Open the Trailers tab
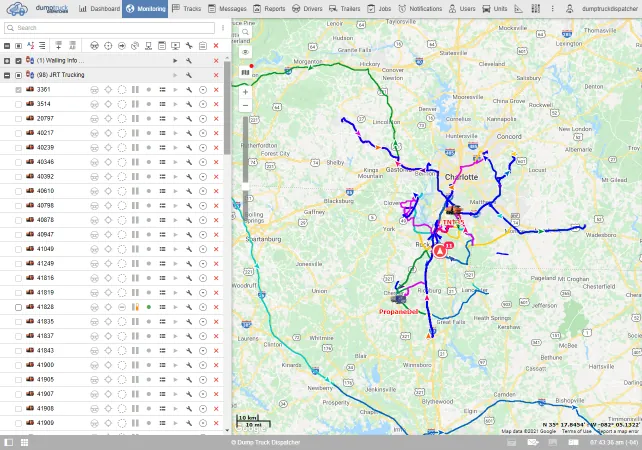This screenshot has height=450, width=642. pyautogui.click(x=345, y=9)
